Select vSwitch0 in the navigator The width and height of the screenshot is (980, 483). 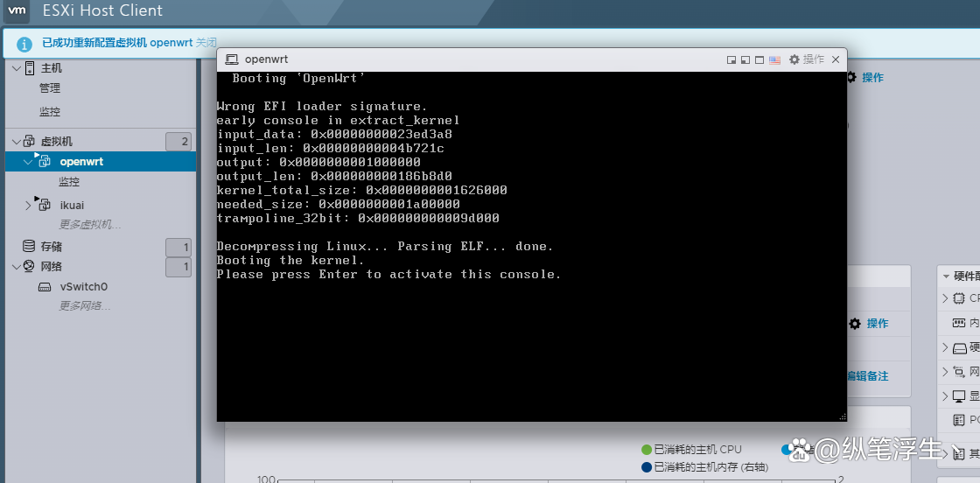84,287
